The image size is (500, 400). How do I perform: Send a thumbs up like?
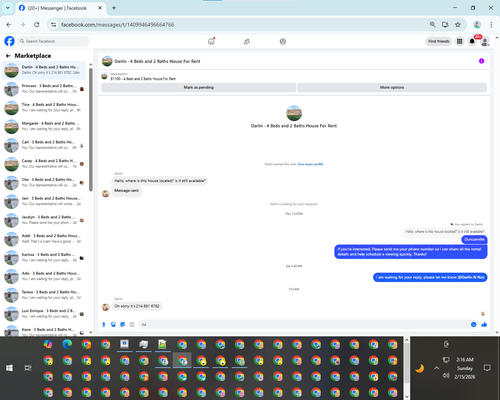tap(484, 324)
